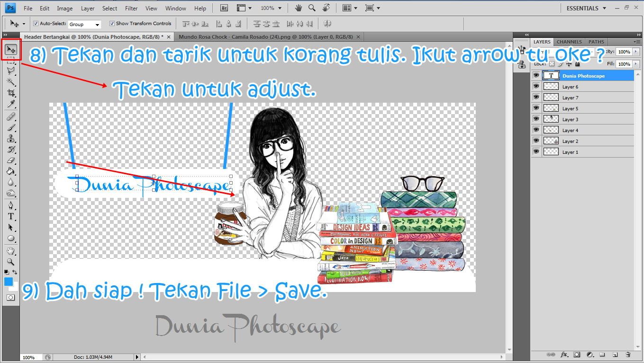Viewport: 644px width, 363px height.
Task: Open the Window menu
Action: coord(176,8)
